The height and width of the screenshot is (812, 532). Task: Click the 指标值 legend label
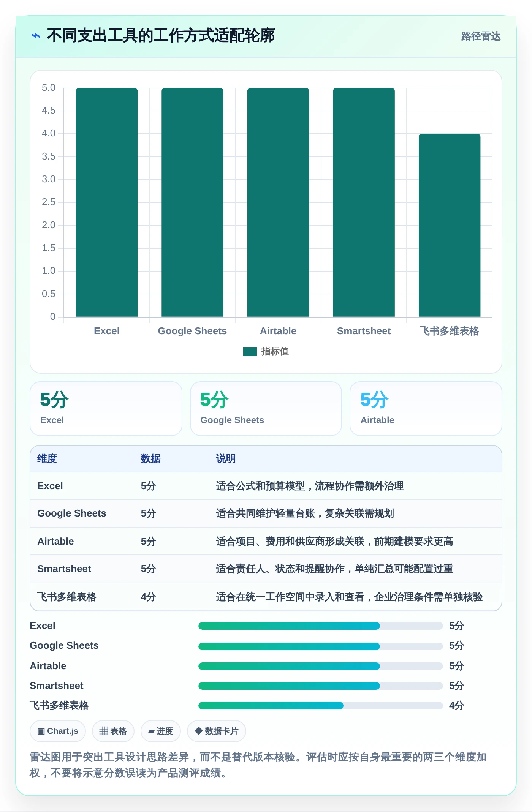[275, 352]
